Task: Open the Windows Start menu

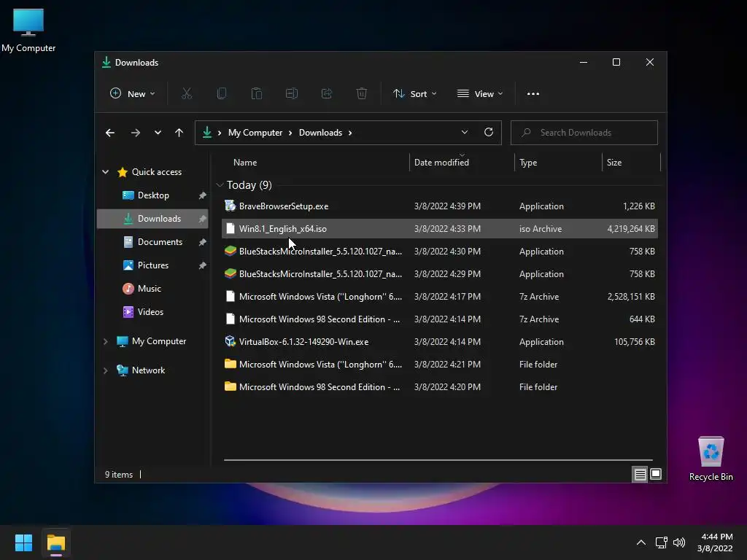Action: click(x=23, y=542)
